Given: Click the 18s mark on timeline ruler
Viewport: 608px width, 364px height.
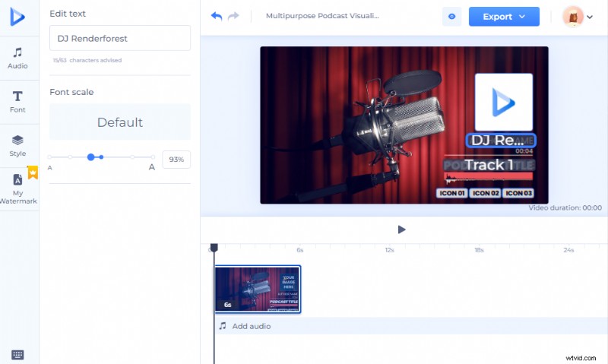Looking at the screenshot, I should (x=479, y=250).
